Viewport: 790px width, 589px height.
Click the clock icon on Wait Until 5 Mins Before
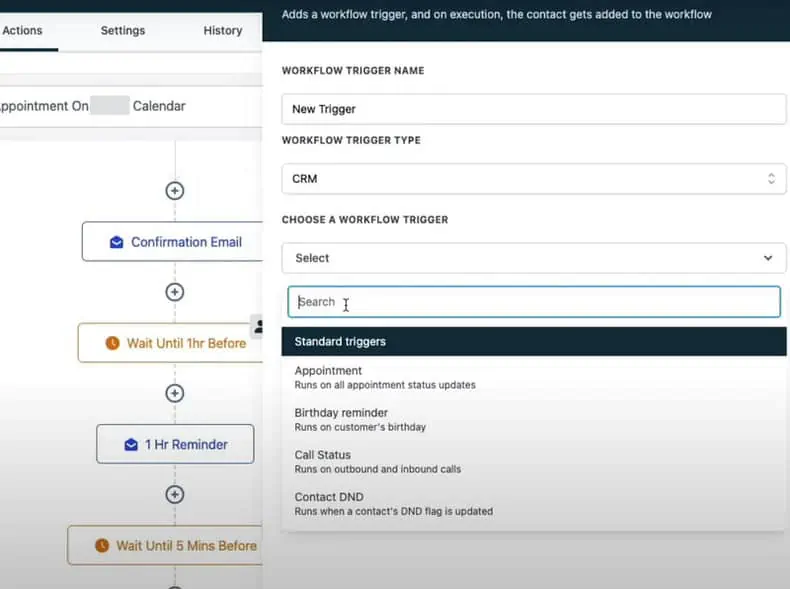[x=102, y=546]
